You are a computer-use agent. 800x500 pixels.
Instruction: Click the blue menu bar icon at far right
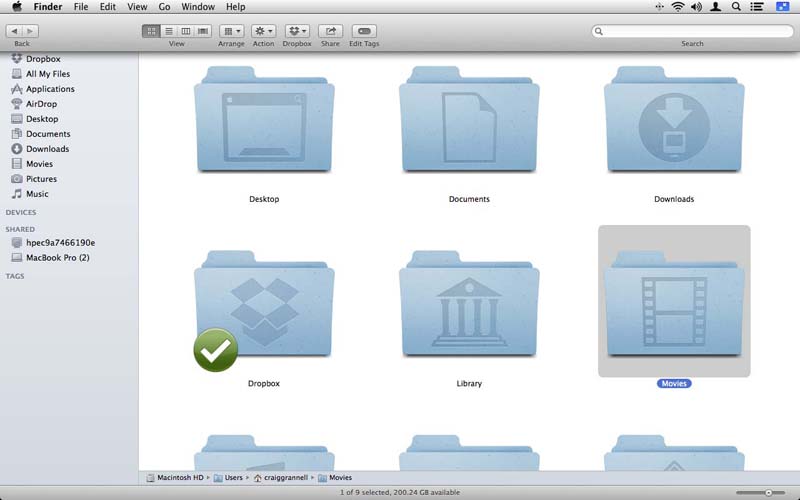783,7
